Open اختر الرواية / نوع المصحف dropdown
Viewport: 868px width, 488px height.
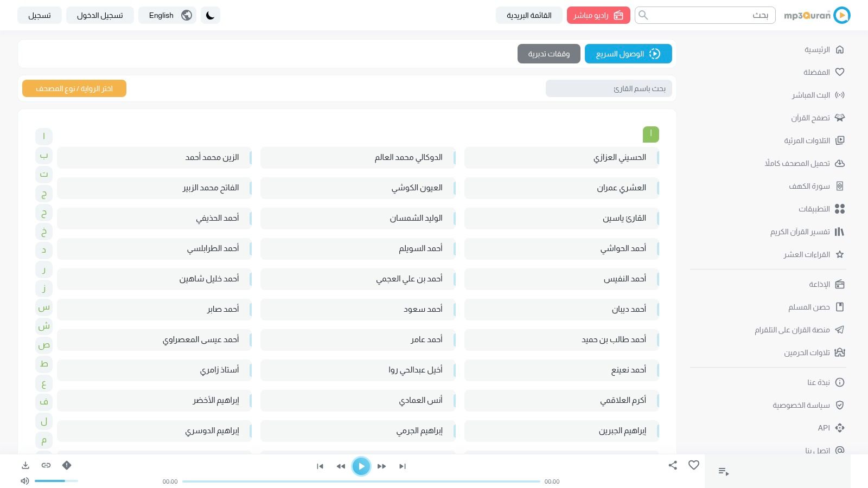(74, 88)
